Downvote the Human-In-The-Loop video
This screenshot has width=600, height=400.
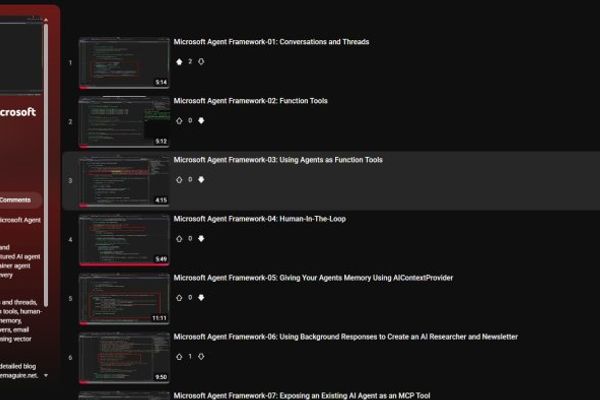201,239
